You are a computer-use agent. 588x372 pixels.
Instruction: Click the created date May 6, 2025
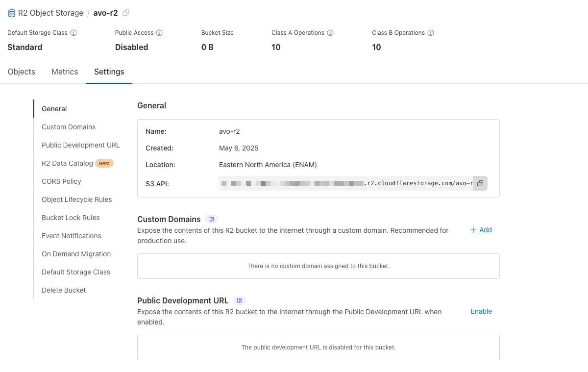(x=239, y=148)
